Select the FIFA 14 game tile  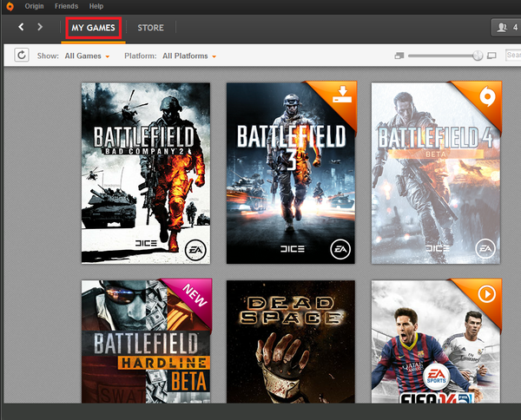pos(436,342)
